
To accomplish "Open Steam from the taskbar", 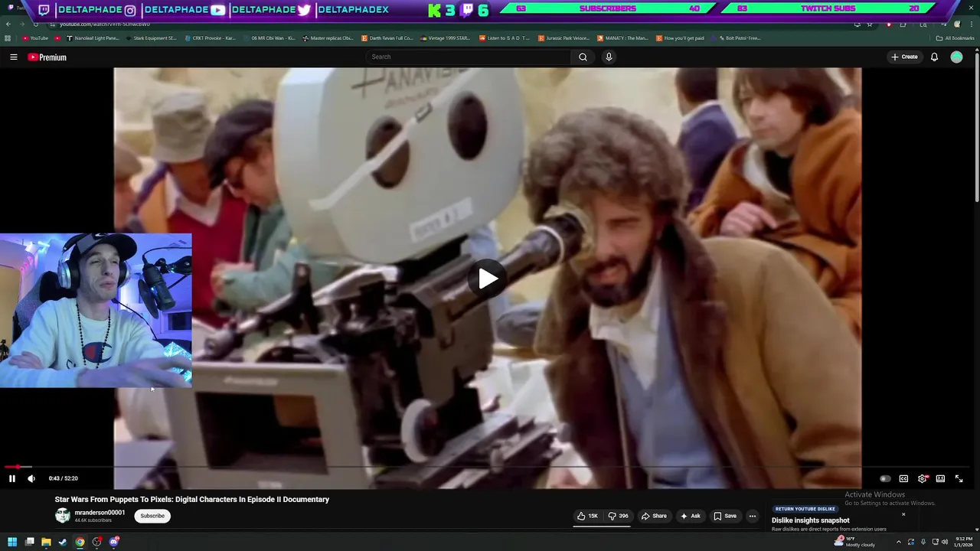I will (x=63, y=542).
